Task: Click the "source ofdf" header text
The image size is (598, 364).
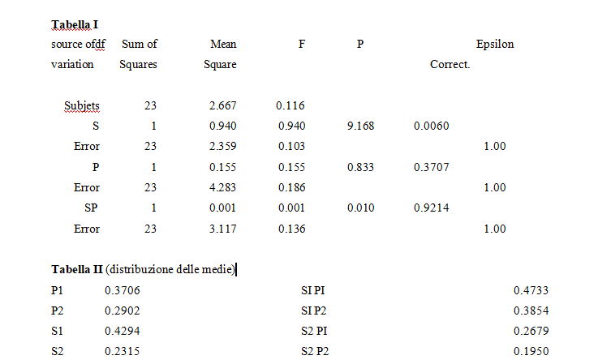Action: click(78, 44)
